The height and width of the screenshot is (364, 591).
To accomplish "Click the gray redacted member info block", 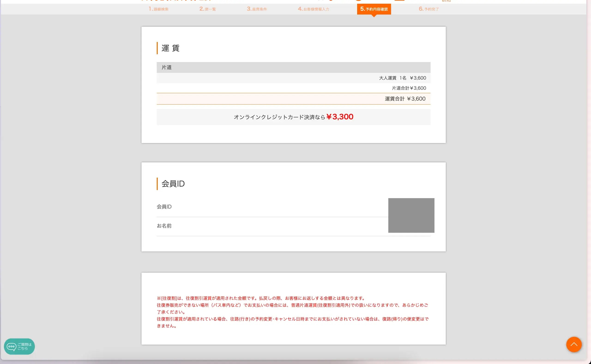I will [411, 215].
